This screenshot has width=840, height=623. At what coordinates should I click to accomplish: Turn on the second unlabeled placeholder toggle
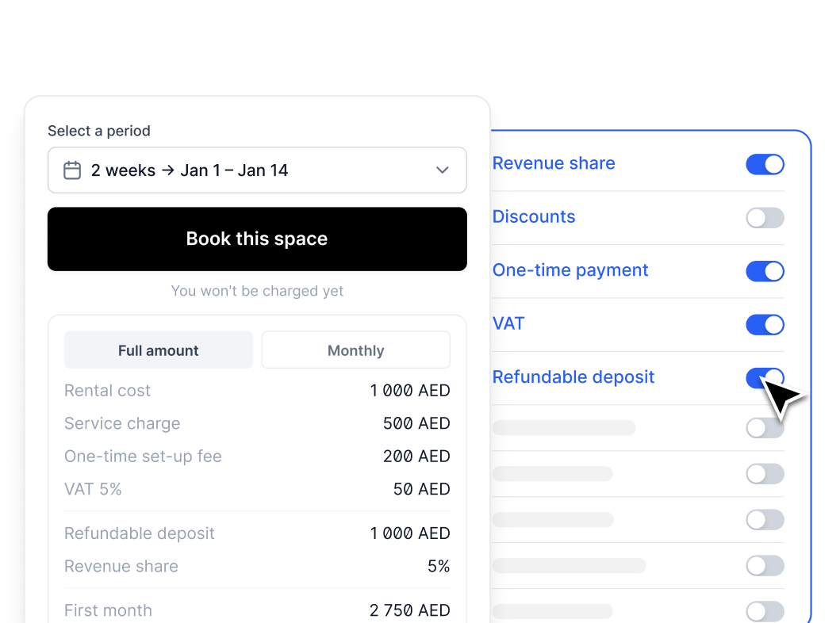(x=765, y=474)
